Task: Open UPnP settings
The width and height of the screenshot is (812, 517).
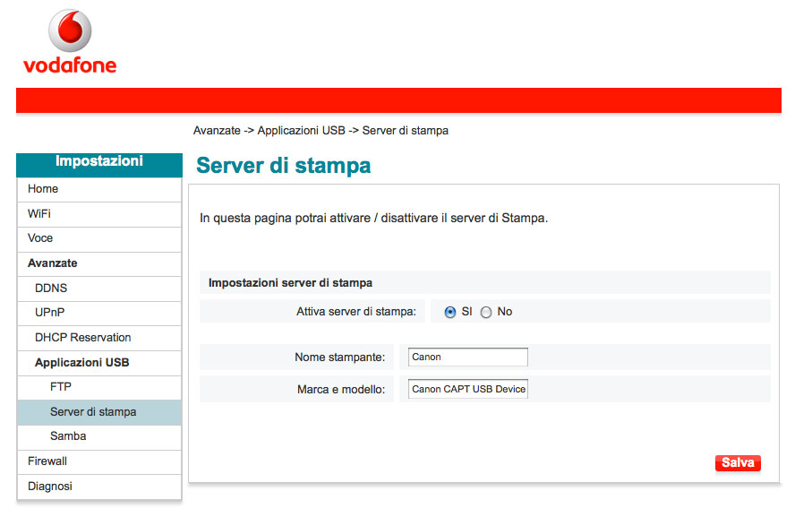Action: pyautogui.click(x=98, y=313)
